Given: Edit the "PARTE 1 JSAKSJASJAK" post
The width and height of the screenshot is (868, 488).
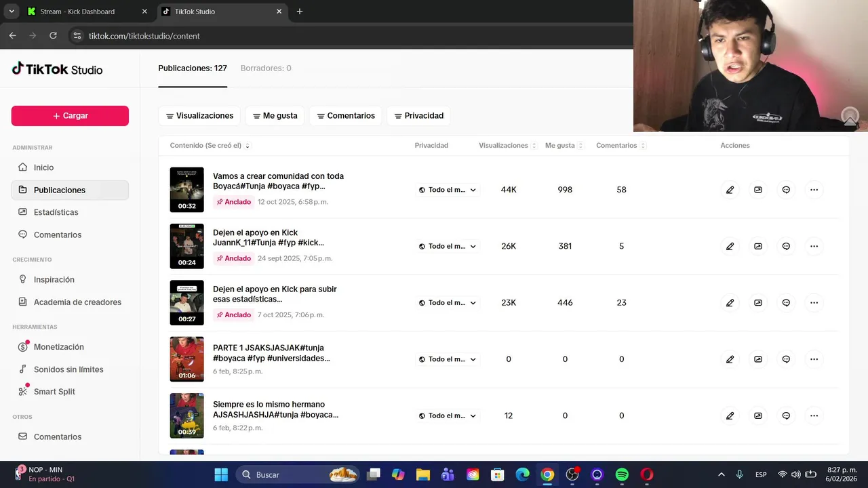Looking at the screenshot, I should pyautogui.click(x=730, y=359).
